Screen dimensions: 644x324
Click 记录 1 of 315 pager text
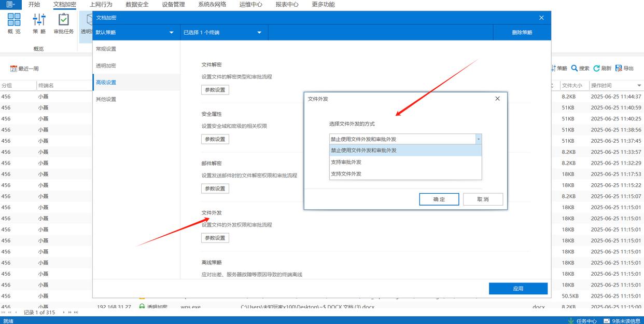click(x=39, y=313)
